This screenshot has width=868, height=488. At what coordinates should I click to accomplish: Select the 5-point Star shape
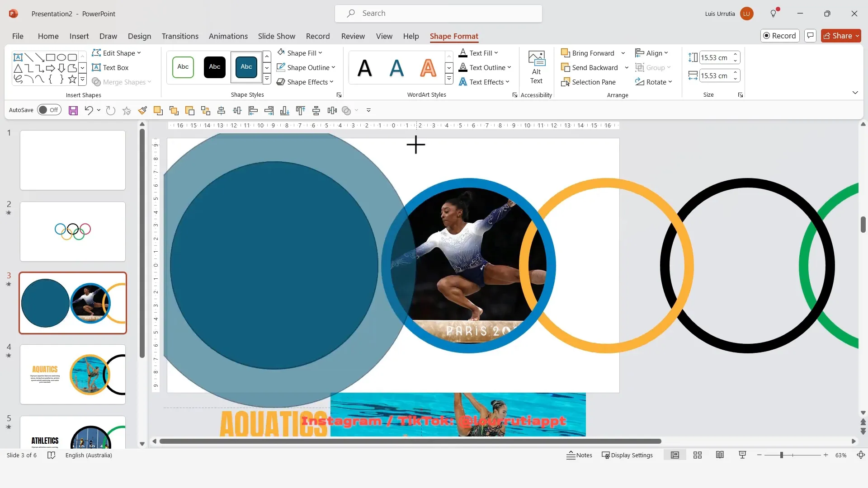(x=72, y=79)
